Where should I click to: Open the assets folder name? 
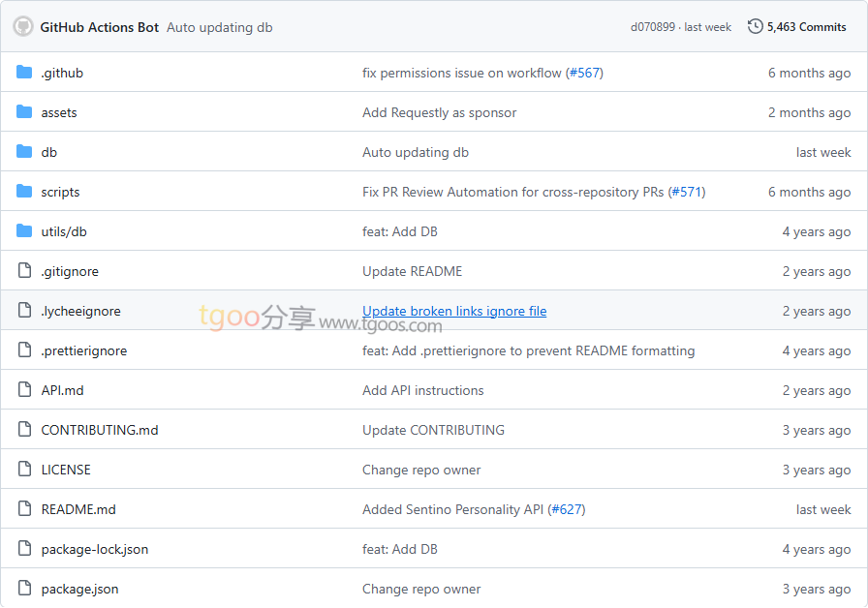click(x=59, y=113)
